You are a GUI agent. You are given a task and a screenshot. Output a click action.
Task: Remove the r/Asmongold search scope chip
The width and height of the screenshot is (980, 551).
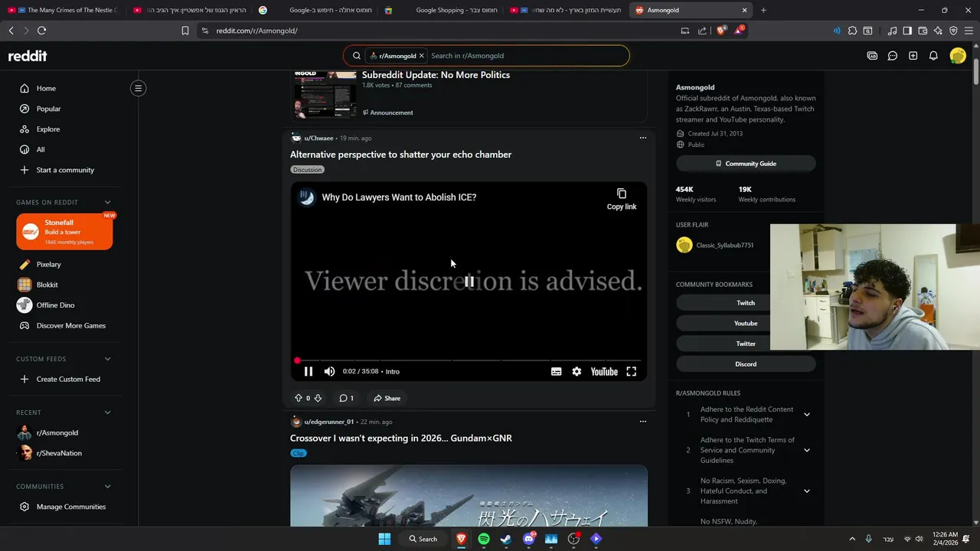pyautogui.click(x=421, y=56)
